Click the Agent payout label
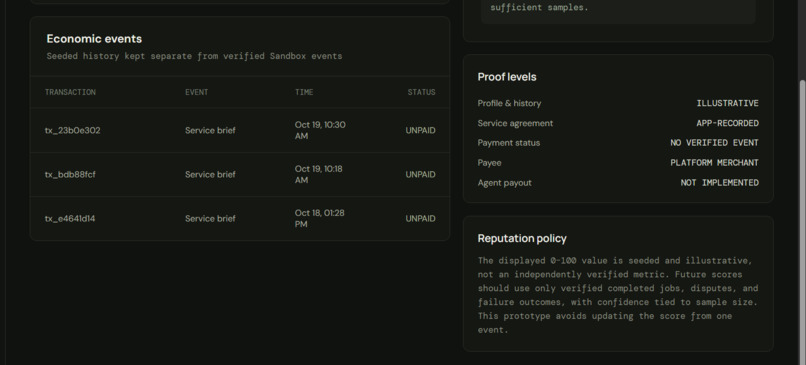 [x=505, y=183]
